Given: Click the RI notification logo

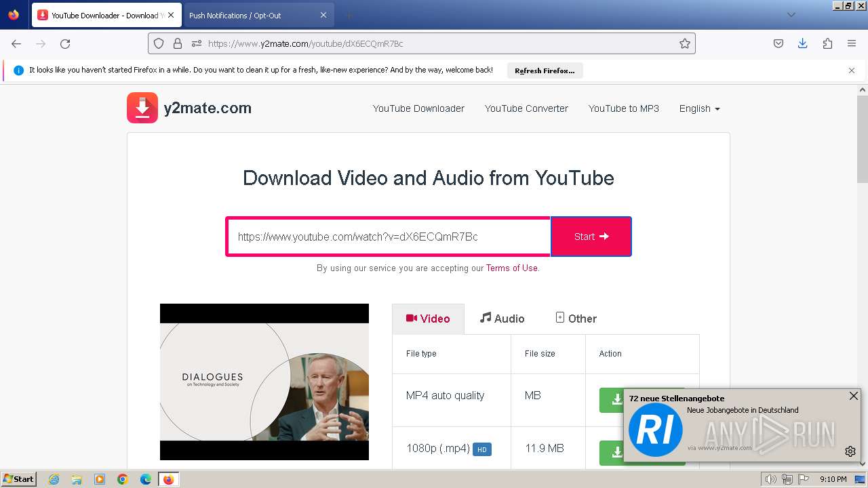Looking at the screenshot, I should pyautogui.click(x=656, y=430).
